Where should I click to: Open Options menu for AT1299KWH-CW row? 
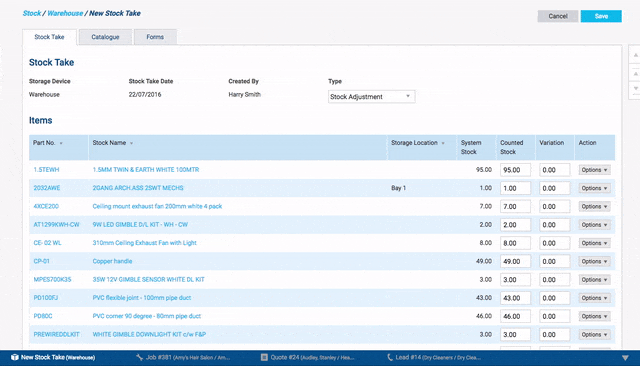tap(594, 225)
